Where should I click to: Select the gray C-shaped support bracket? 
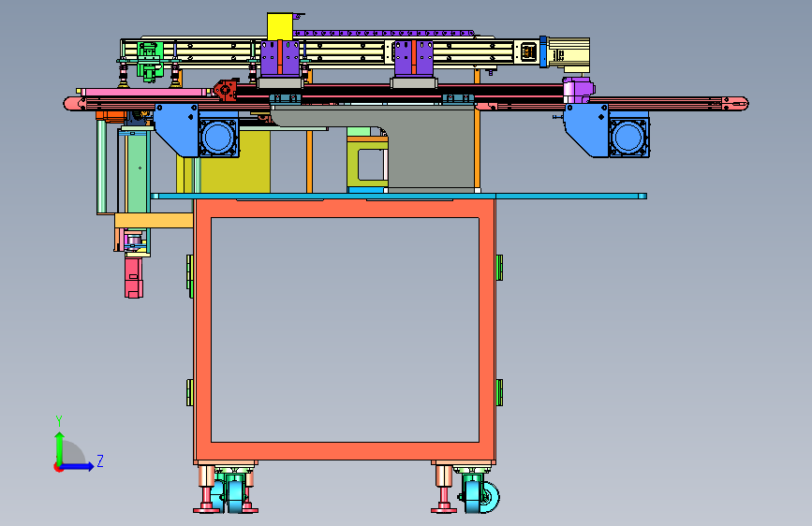[430, 150]
